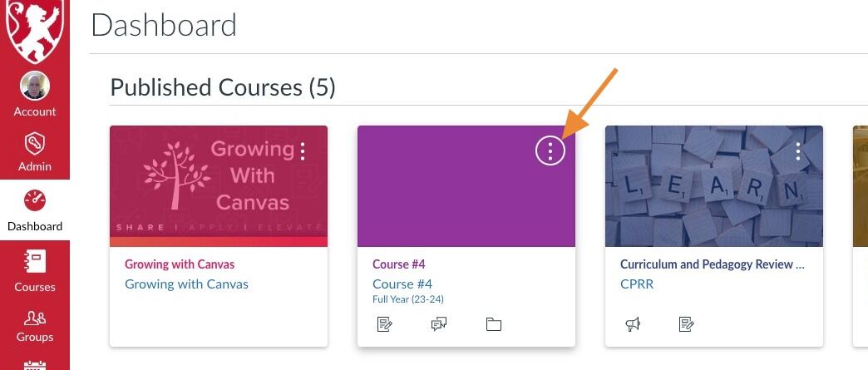Open Course #4 assignments icon
868x370 pixels.
384,324
